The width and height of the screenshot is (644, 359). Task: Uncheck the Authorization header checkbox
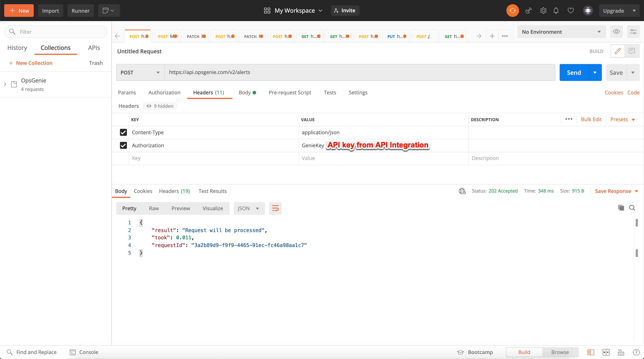tap(123, 145)
